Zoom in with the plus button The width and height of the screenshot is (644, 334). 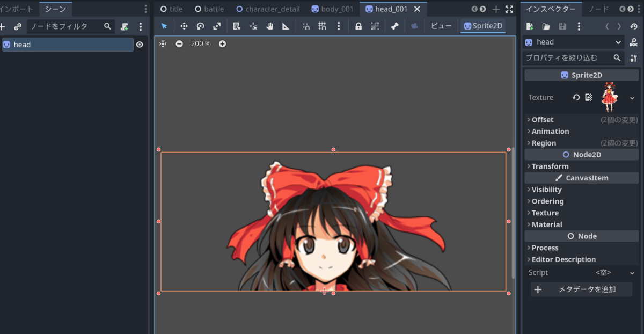(222, 44)
